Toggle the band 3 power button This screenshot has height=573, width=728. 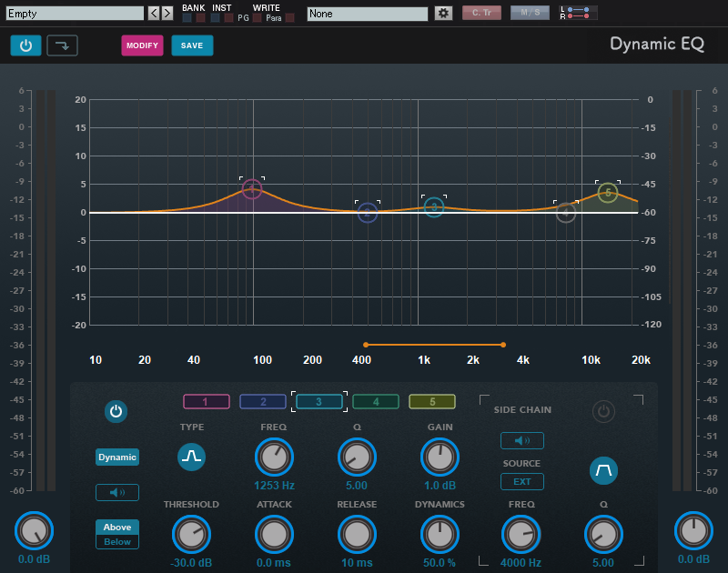coord(116,412)
